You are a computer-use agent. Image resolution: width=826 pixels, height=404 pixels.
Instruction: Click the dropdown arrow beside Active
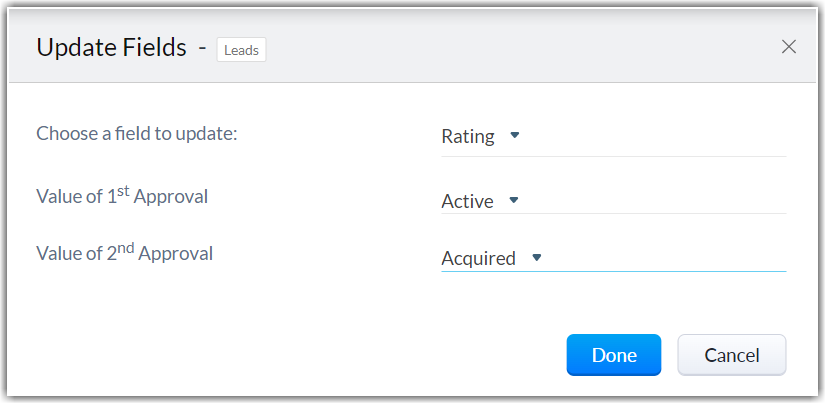coord(514,200)
